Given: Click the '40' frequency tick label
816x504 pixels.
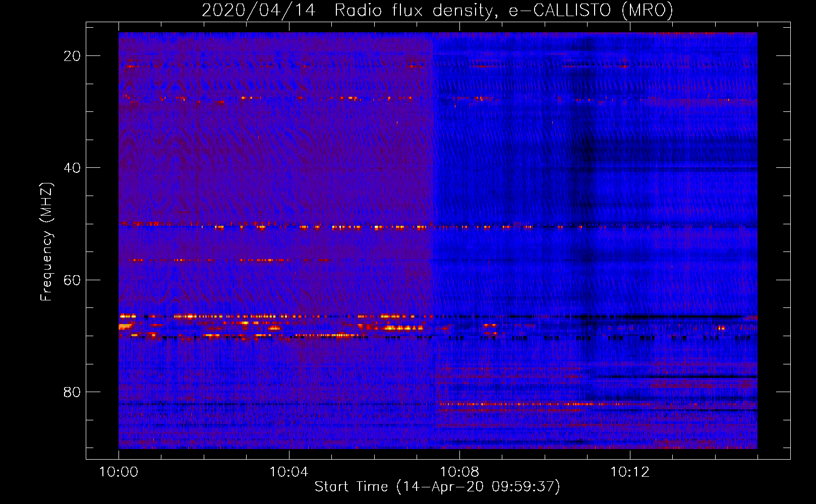Looking at the screenshot, I should pos(72,168).
